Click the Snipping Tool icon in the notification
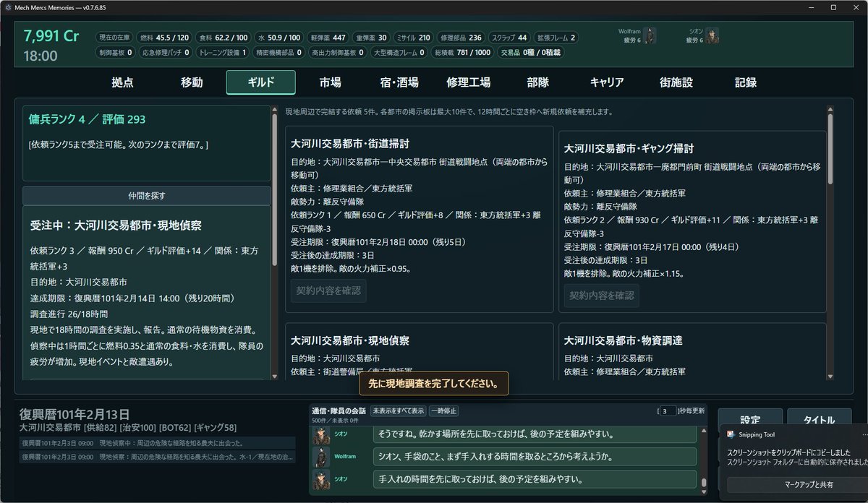The image size is (868, 503). click(x=731, y=434)
